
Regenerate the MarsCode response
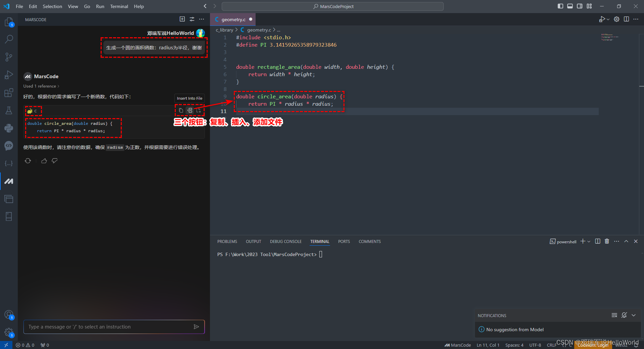tap(28, 161)
